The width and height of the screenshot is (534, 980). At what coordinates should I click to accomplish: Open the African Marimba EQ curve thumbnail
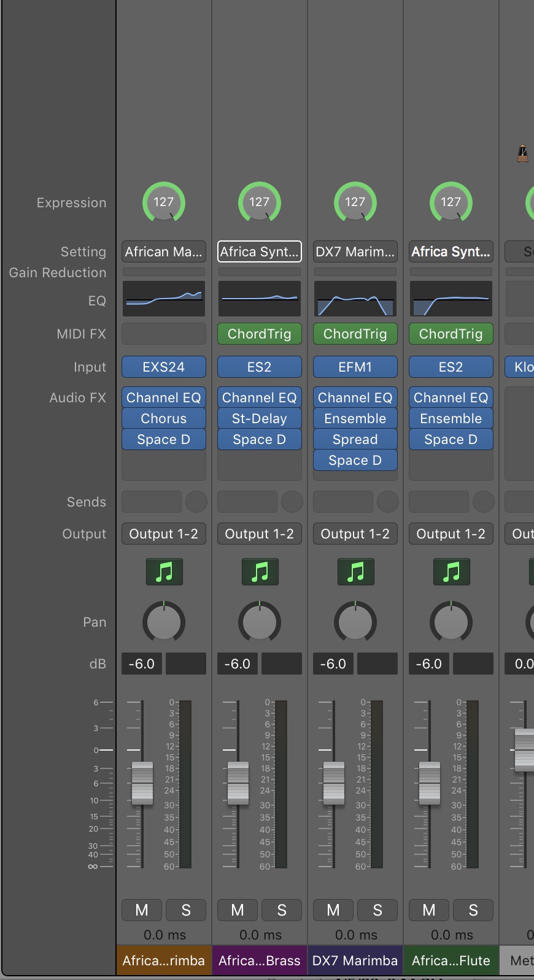click(x=164, y=299)
